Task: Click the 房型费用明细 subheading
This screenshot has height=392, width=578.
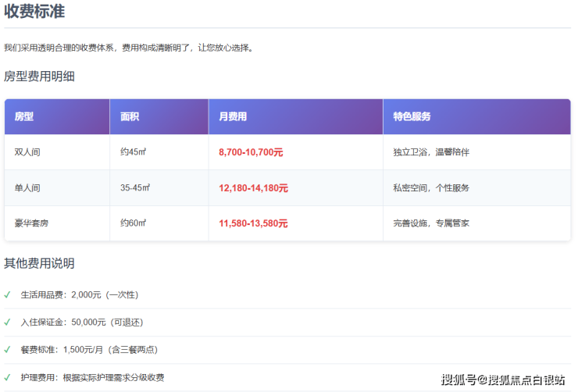Action: tap(39, 77)
